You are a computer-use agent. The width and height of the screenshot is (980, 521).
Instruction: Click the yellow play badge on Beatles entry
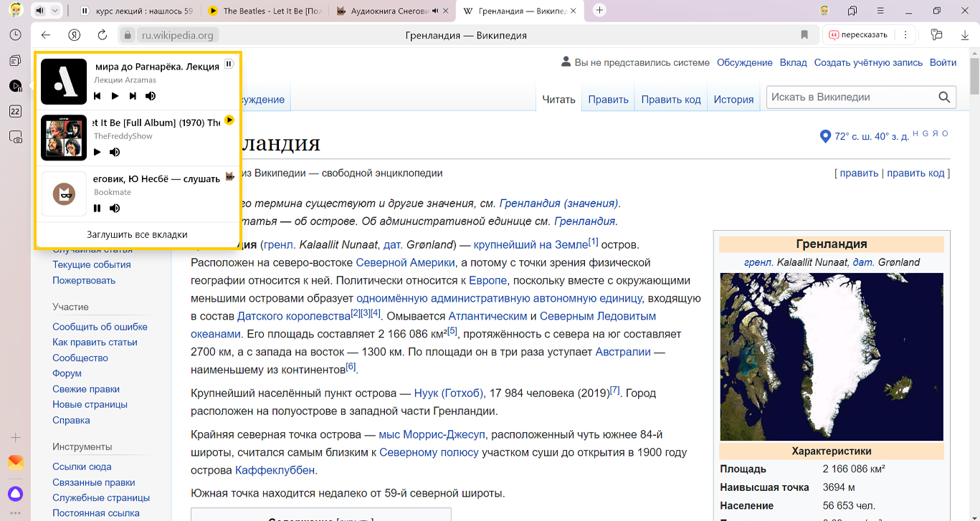coord(229,120)
